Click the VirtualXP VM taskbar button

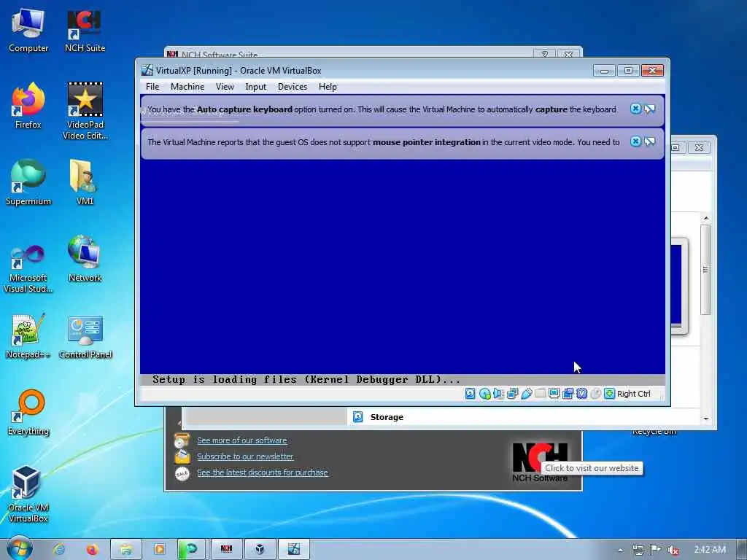click(293, 550)
